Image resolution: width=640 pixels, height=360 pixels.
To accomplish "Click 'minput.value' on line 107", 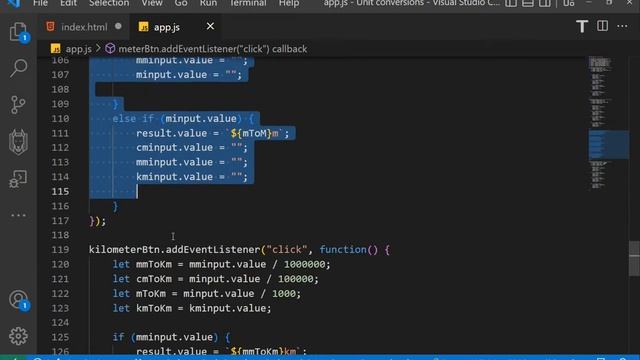I will coord(171,75).
